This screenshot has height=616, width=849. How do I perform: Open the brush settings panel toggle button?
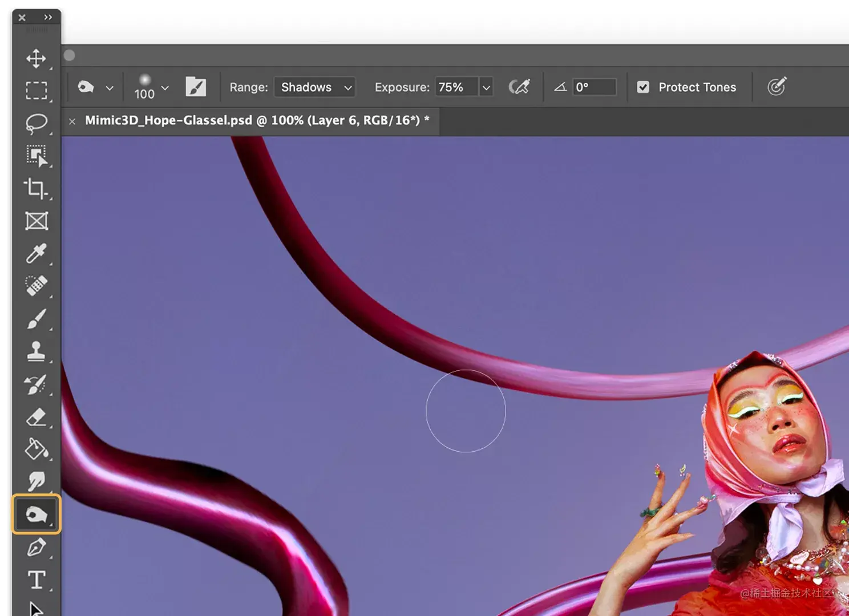tap(196, 87)
